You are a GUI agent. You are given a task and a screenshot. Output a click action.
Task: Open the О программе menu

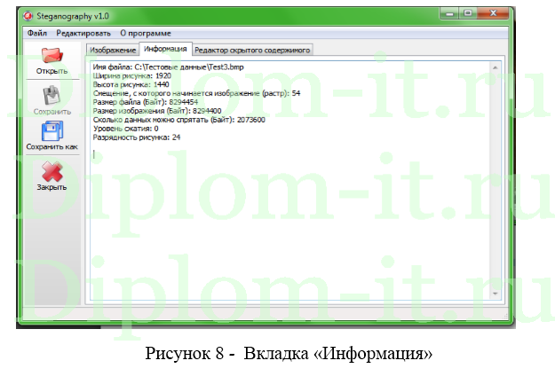pos(146,32)
